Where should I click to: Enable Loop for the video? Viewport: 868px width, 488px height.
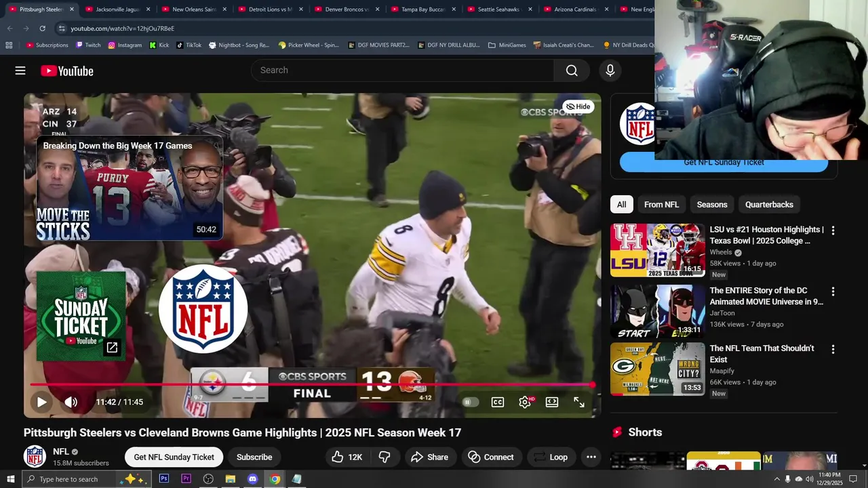click(x=550, y=457)
